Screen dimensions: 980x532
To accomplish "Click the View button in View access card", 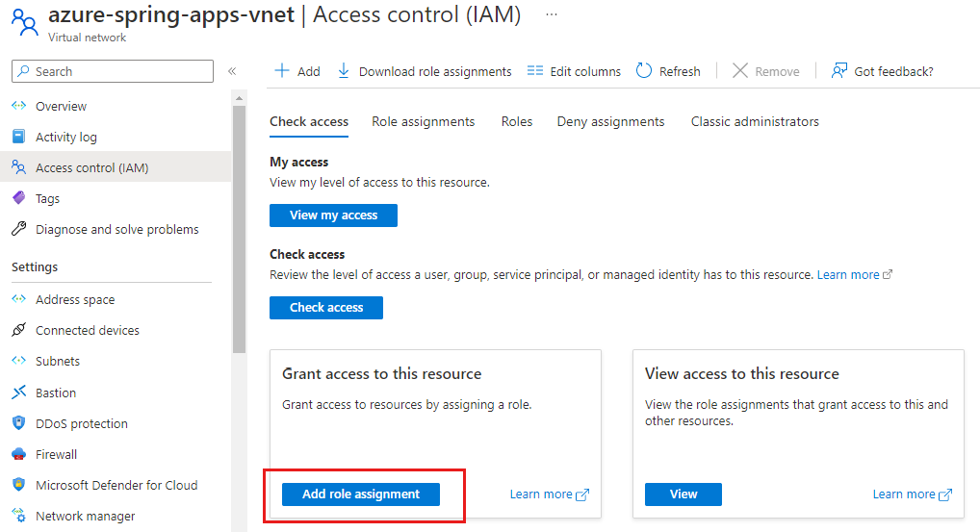I will pos(683,494).
